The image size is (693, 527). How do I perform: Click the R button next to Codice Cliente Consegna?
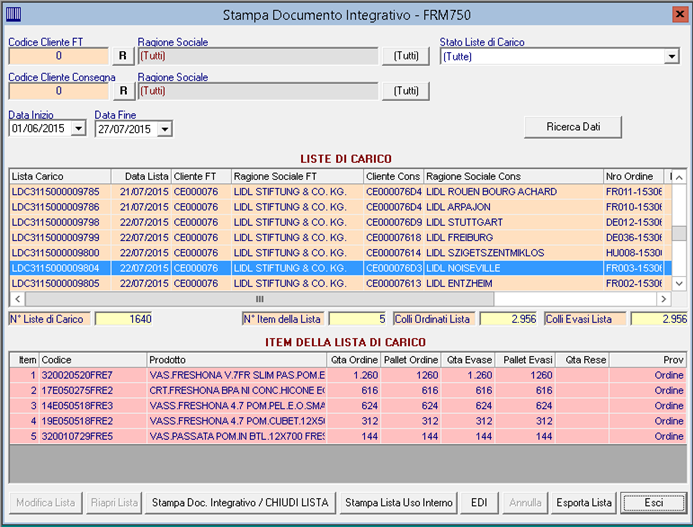point(123,91)
